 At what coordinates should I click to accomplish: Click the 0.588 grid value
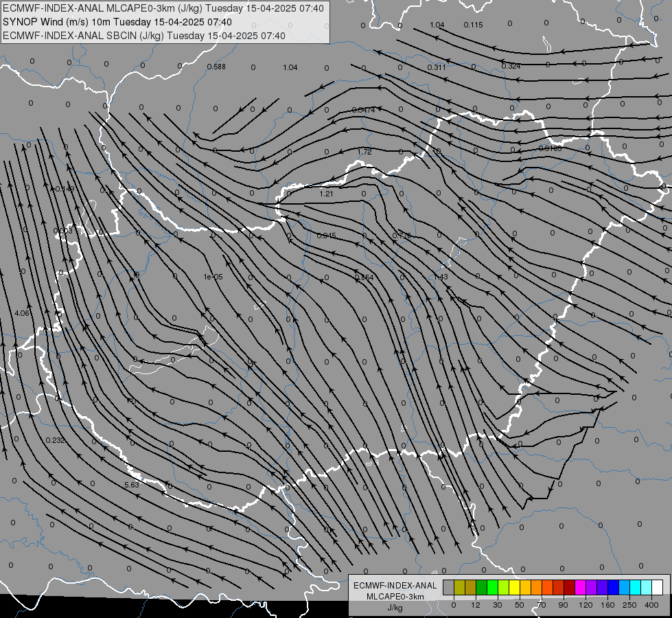click(x=216, y=67)
